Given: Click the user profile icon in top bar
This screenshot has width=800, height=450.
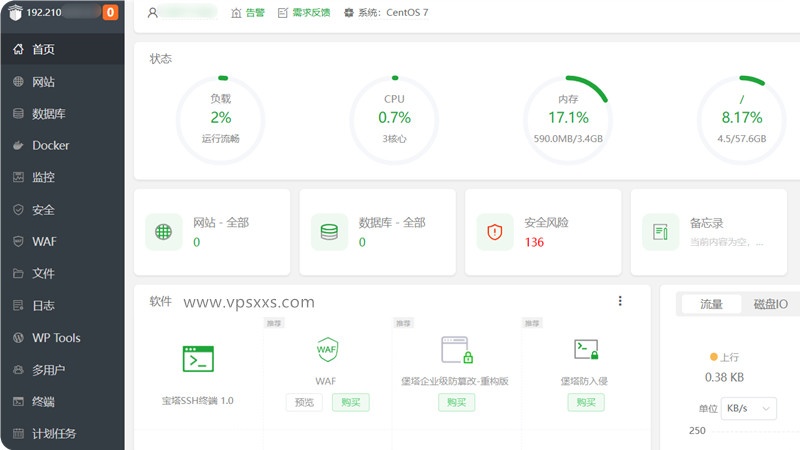Looking at the screenshot, I should point(152,13).
